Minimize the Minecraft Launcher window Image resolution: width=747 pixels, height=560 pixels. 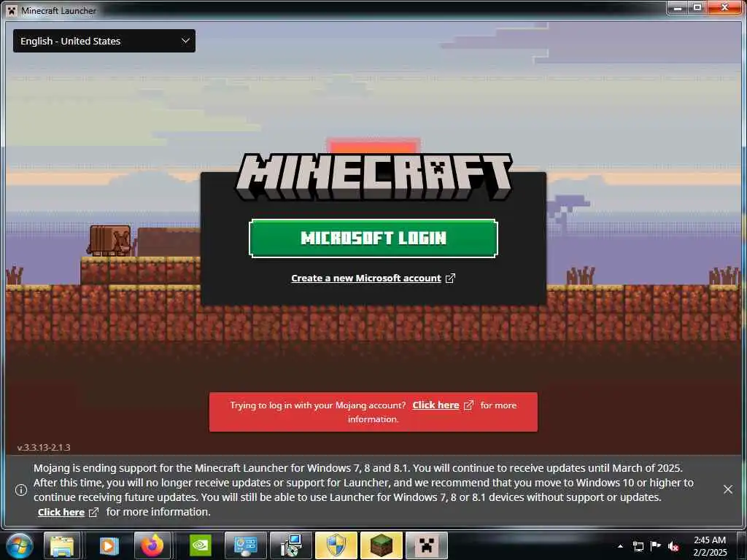tap(677, 7)
